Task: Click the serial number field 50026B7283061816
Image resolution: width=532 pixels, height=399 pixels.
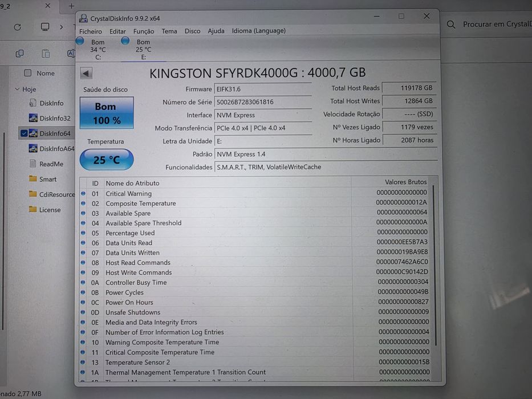Action: 263,102
